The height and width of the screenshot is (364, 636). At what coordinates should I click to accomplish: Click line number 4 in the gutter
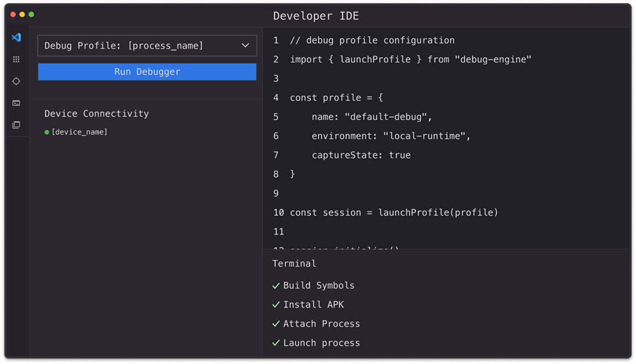click(x=276, y=98)
